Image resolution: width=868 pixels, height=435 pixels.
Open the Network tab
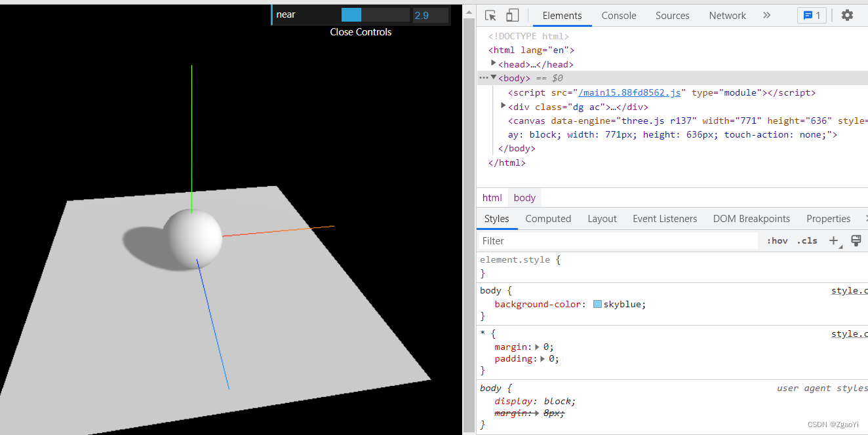(x=727, y=15)
